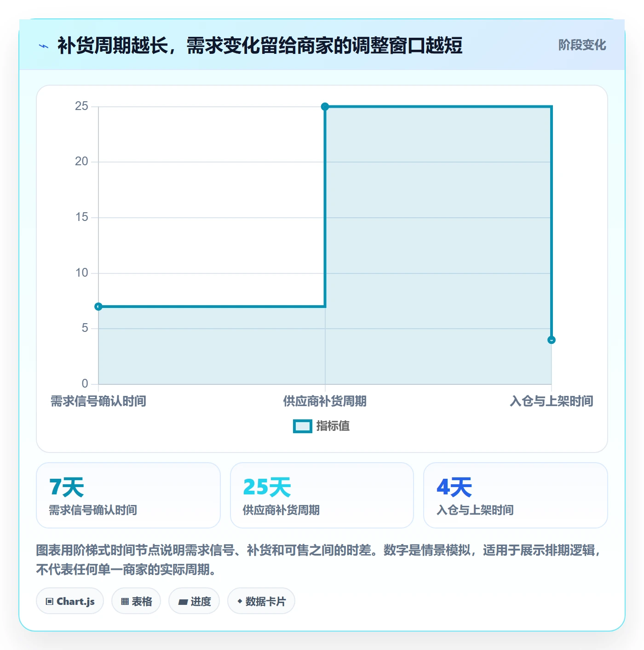Click the lightning bolt icon beside the title

tap(44, 46)
